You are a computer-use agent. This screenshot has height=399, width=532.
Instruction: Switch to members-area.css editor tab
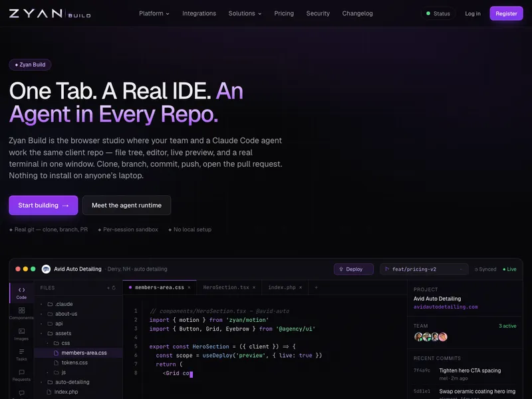pyautogui.click(x=159, y=287)
